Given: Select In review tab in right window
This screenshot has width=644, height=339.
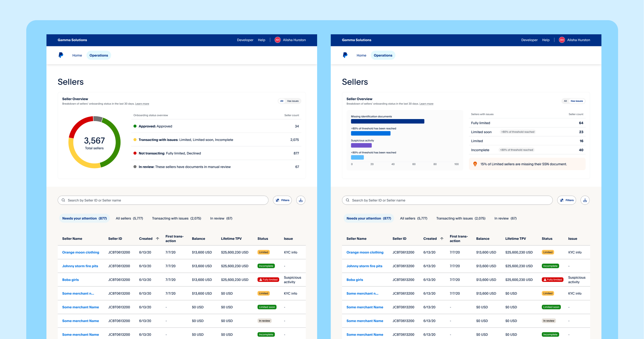Looking at the screenshot, I should (x=505, y=218).
